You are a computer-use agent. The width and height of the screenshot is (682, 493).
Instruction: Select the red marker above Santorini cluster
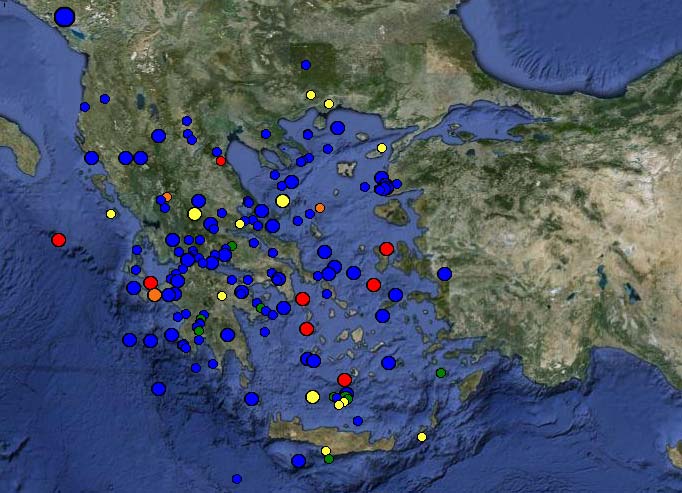344,380
